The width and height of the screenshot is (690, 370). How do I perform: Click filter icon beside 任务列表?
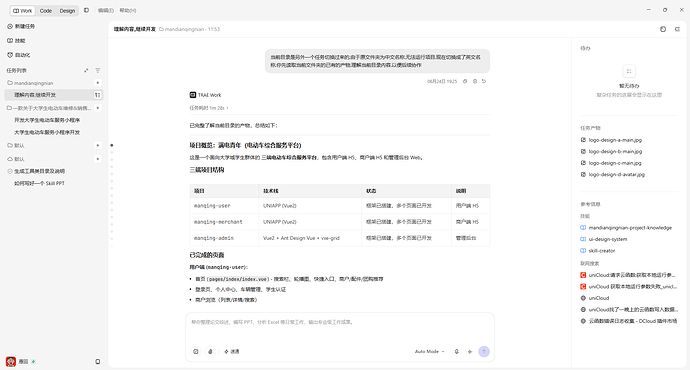point(98,70)
